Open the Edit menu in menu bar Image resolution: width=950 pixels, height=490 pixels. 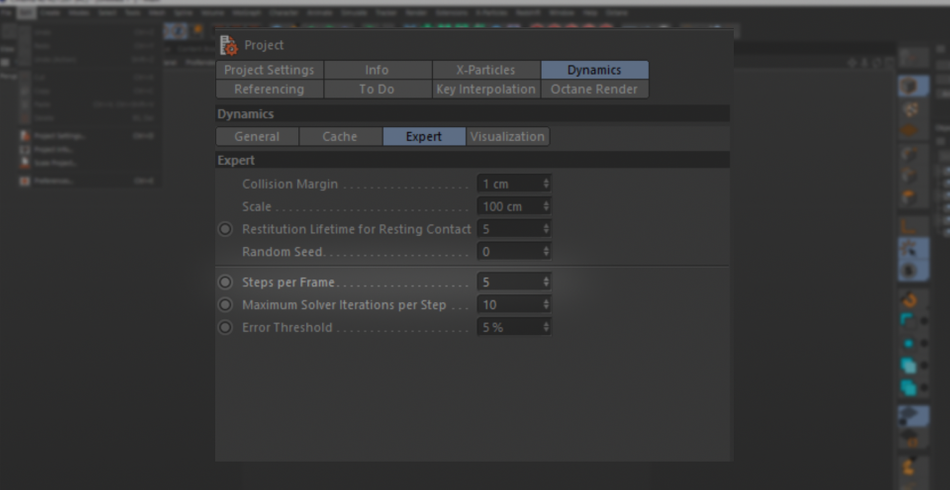coord(25,13)
